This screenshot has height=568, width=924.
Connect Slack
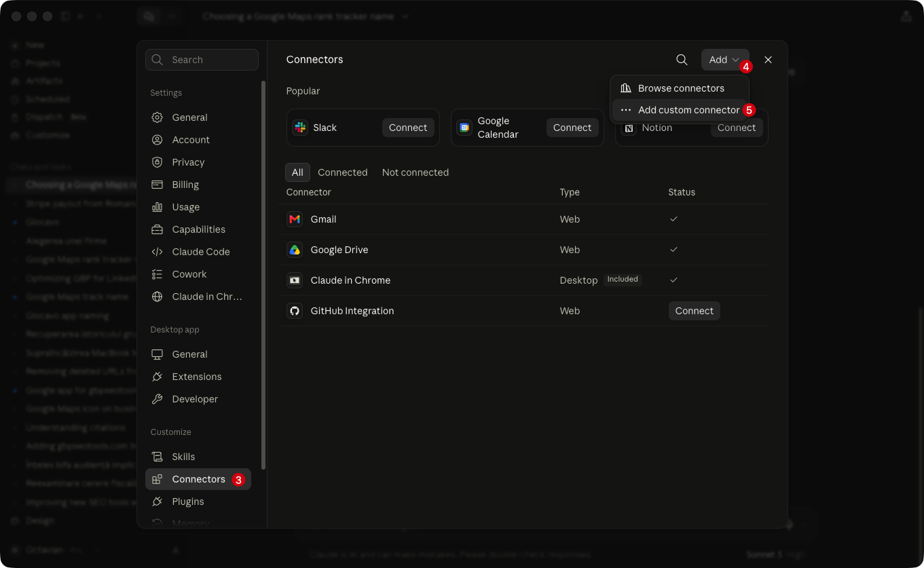click(x=408, y=128)
